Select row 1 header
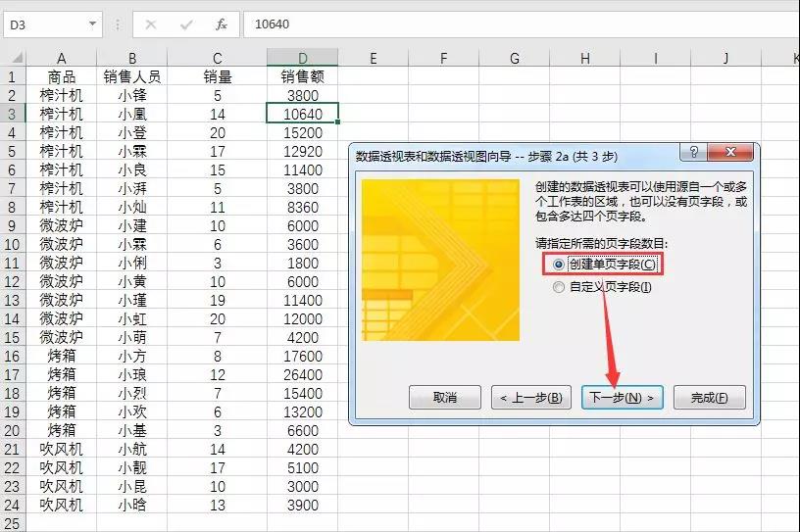 point(12,76)
